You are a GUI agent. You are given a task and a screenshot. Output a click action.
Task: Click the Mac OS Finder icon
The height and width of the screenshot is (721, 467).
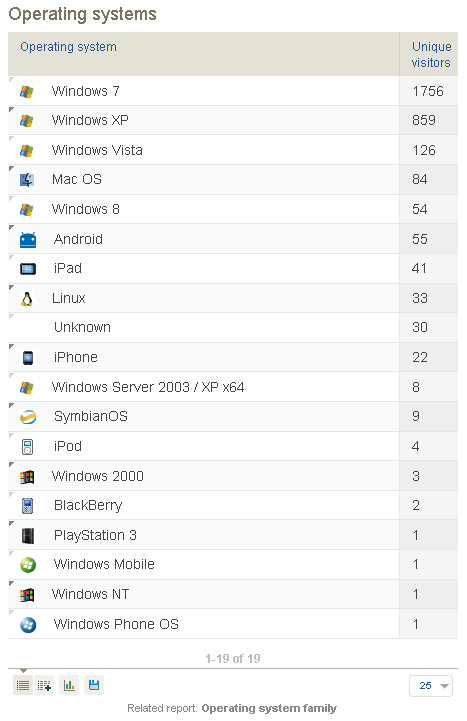coord(27,180)
